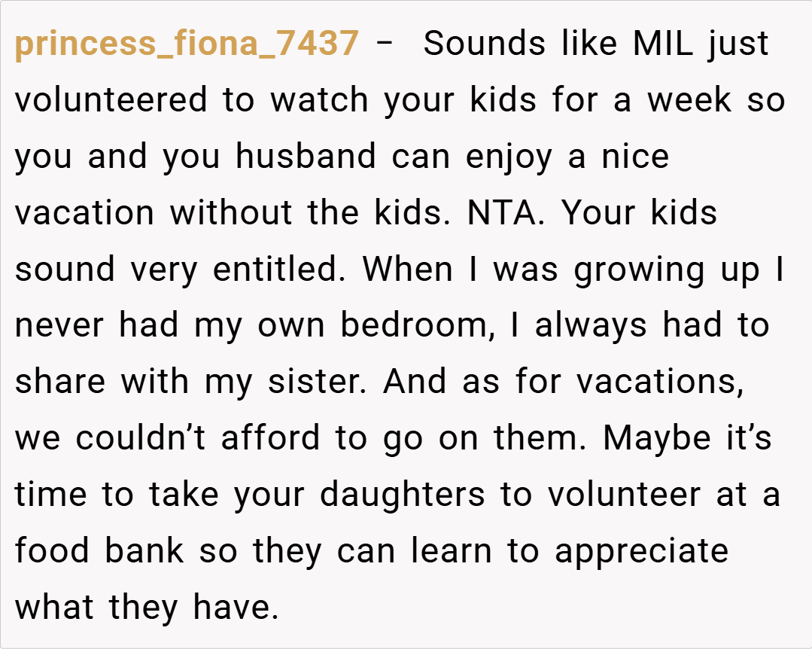Click the word "appreciate" in the comment
Image resolution: width=812 pixels, height=649 pixels.
pos(641,552)
